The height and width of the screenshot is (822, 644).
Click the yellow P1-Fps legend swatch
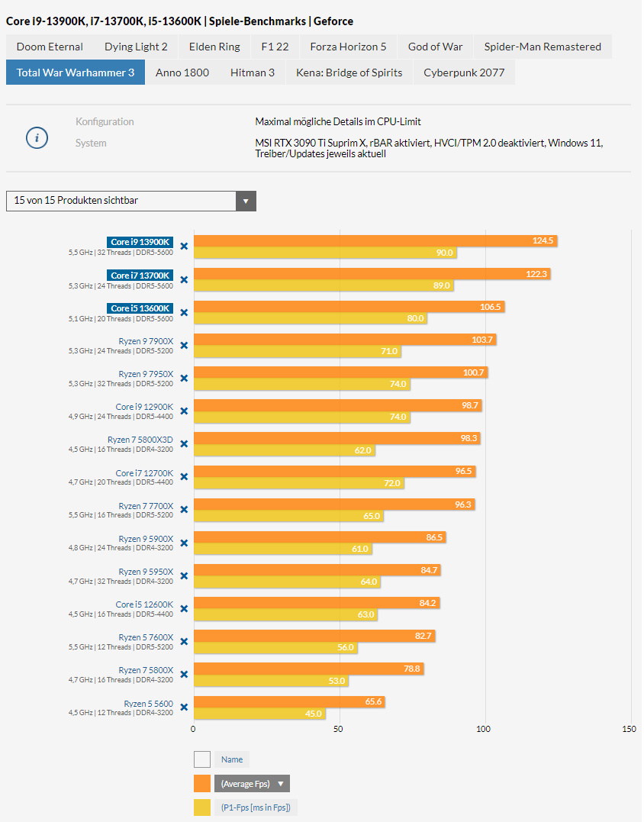202,807
